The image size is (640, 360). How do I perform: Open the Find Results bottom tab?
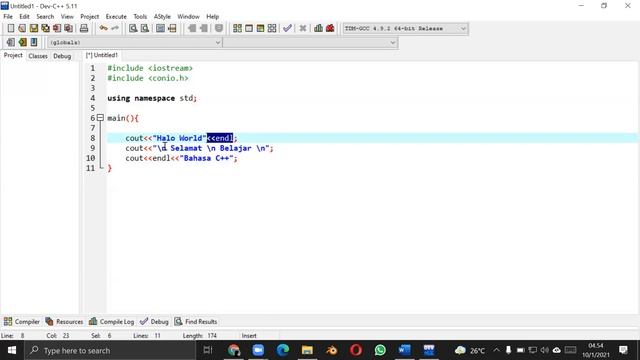tap(196, 322)
